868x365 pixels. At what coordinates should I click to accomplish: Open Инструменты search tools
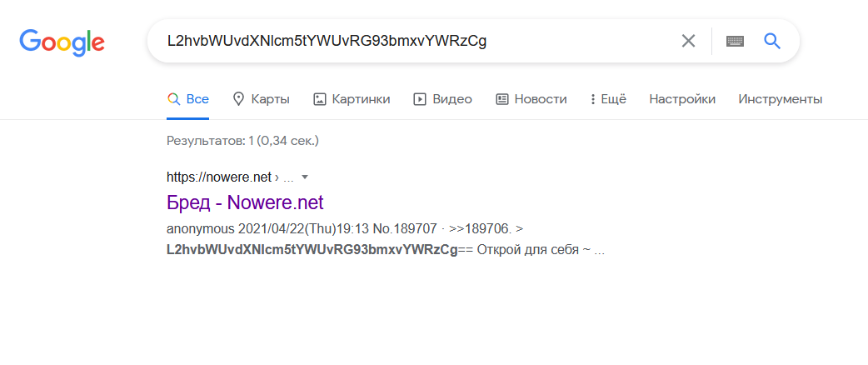point(780,99)
